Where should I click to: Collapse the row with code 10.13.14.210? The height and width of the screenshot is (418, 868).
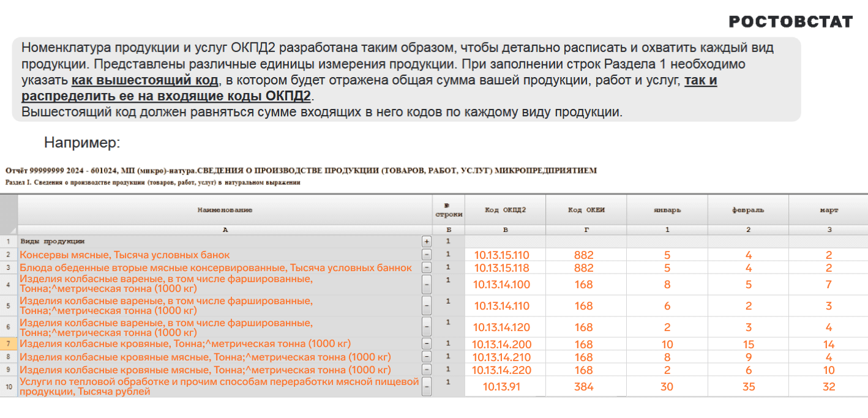[427, 357]
